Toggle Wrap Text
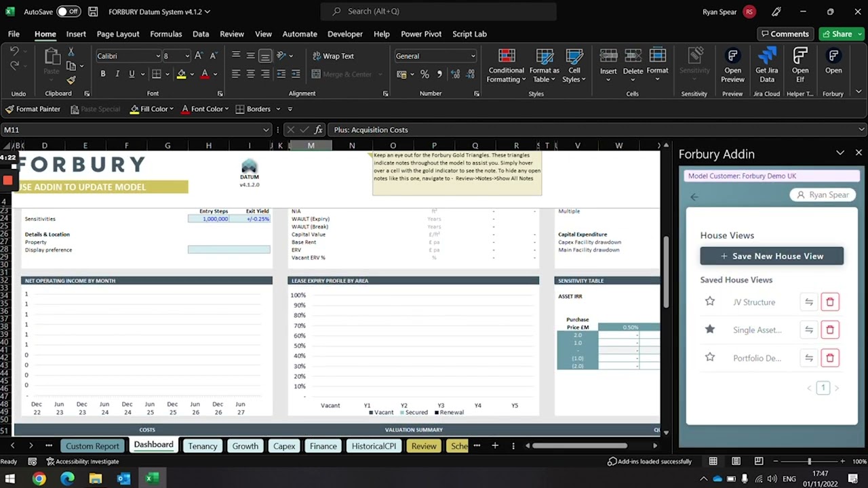 click(333, 56)
